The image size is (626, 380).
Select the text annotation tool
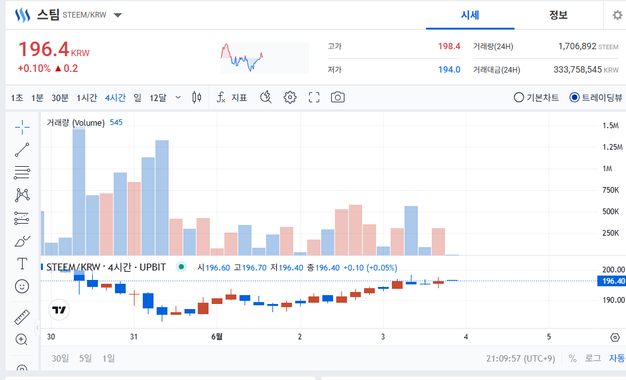click(x=22, y=263)
